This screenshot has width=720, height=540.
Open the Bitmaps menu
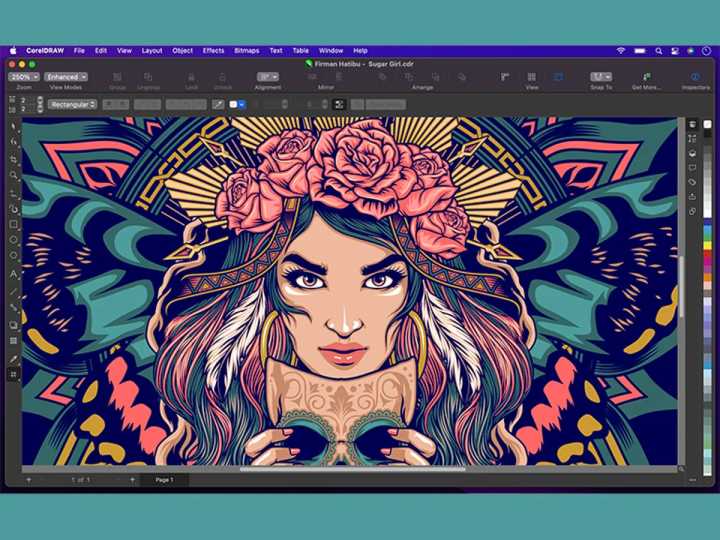point(247,51)
